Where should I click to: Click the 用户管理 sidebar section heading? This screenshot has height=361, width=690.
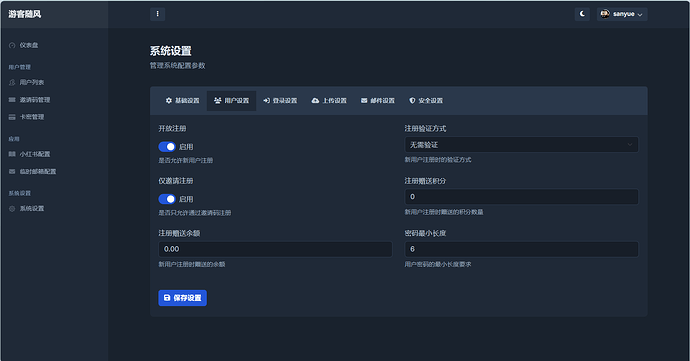coord(20,67)
